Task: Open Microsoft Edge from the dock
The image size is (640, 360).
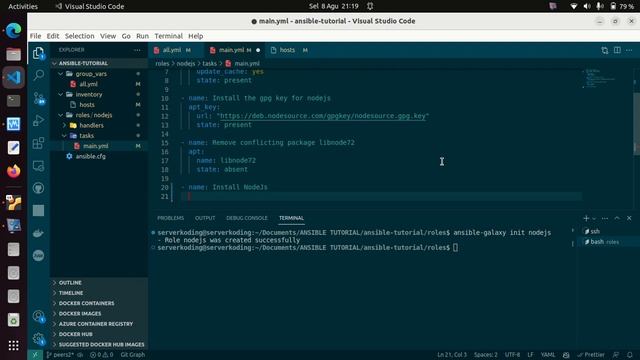Action: coord(13,31)
